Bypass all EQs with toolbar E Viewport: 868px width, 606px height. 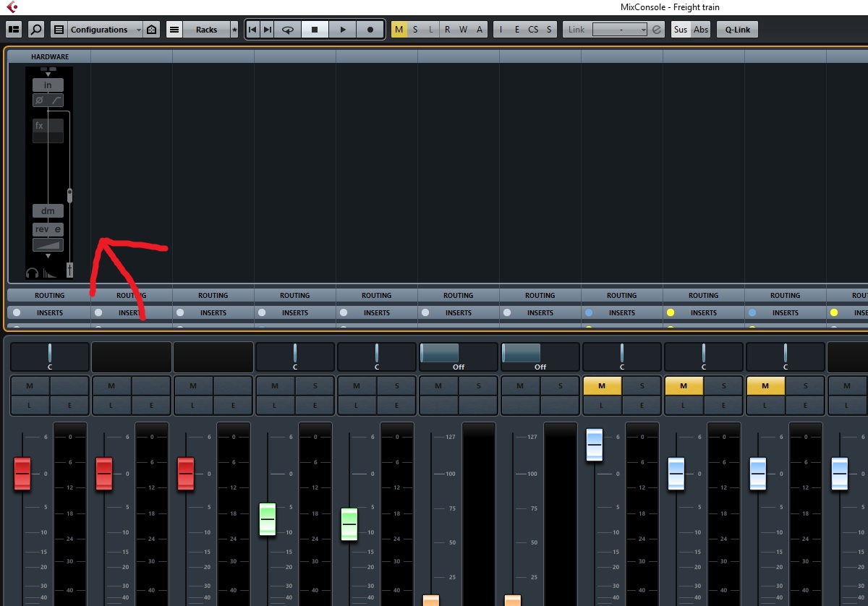pyautogui.click(x=516, y=30)
